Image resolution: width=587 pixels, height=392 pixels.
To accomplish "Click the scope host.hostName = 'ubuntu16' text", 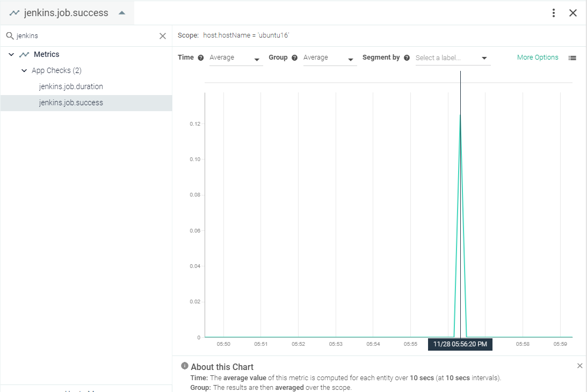I will 246,35.
